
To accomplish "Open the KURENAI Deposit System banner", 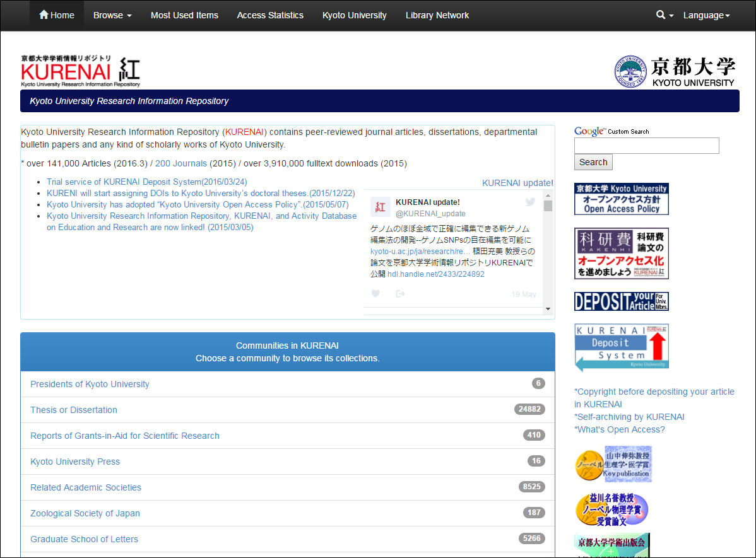I will tap(622, 347).
